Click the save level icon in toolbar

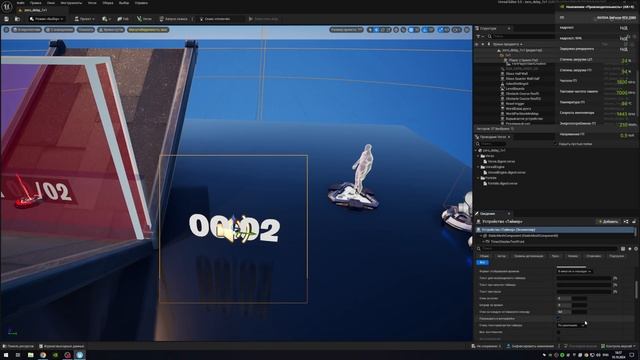click(x=7, y=19)
